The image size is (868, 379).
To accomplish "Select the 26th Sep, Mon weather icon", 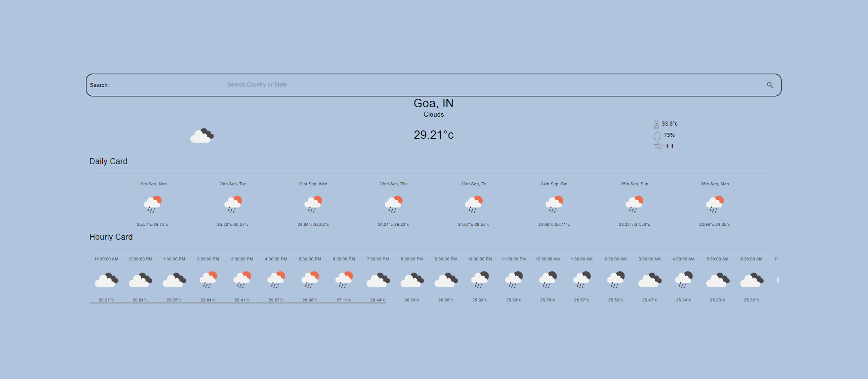I will pyautogui.click(x=714, y=204).
